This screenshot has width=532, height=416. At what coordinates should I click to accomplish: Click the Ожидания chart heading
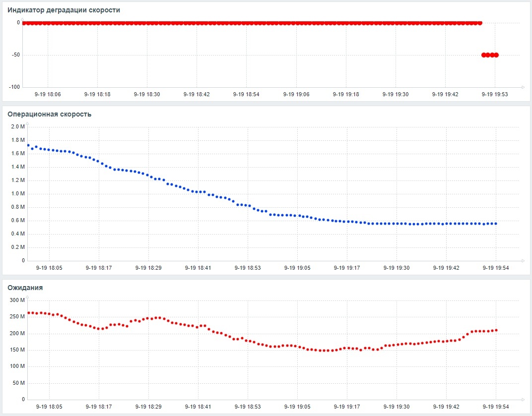[x=25, y=288]
